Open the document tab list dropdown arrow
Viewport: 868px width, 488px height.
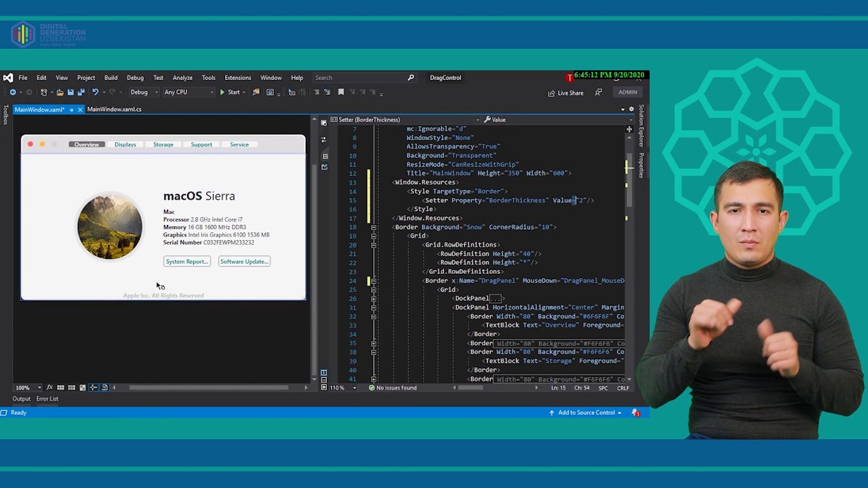[x=623, y=109]
